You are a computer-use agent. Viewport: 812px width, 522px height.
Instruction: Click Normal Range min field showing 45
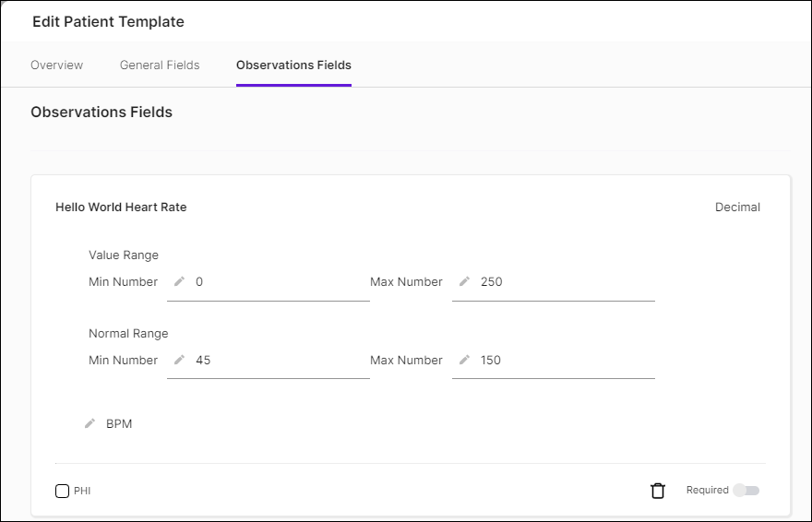point(277,361)
